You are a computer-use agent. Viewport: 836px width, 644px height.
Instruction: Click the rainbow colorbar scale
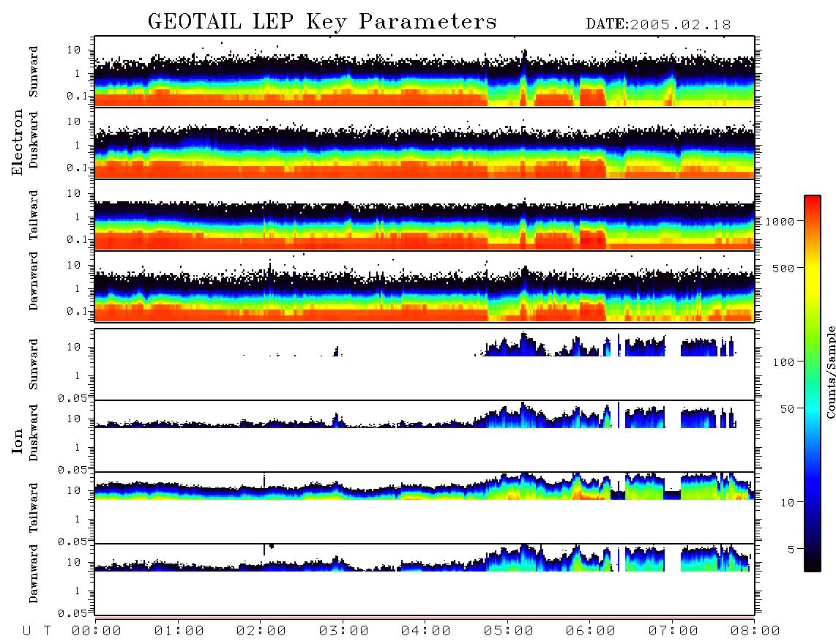[813, 383]
